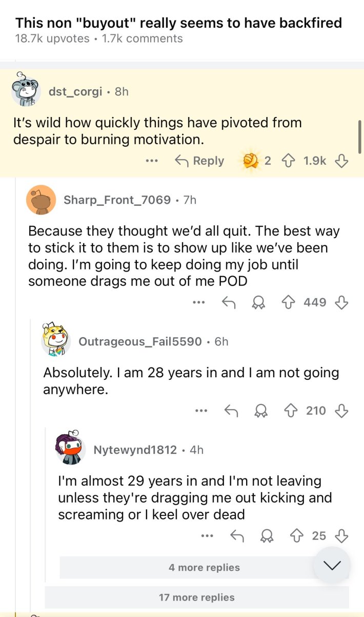Upvote Sharp_Front_7069's comment

point(288,303)
